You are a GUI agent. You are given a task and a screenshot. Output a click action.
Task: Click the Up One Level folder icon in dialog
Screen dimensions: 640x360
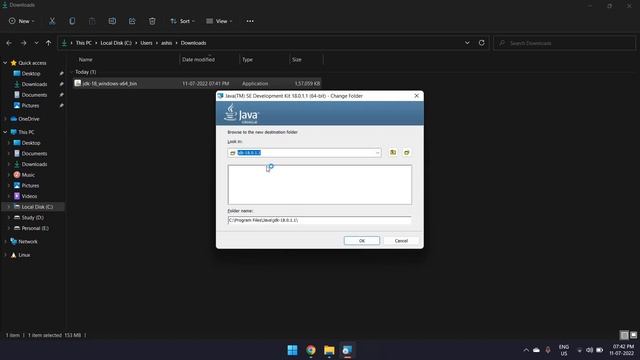pyautogui.click(x=393, y=152)
